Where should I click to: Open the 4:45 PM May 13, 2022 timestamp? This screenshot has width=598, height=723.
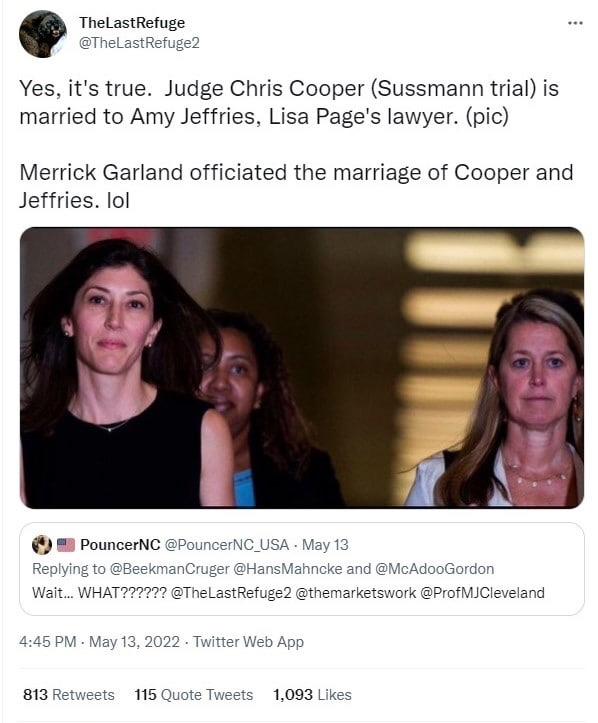pyautogui.click(x=99, y=641)
